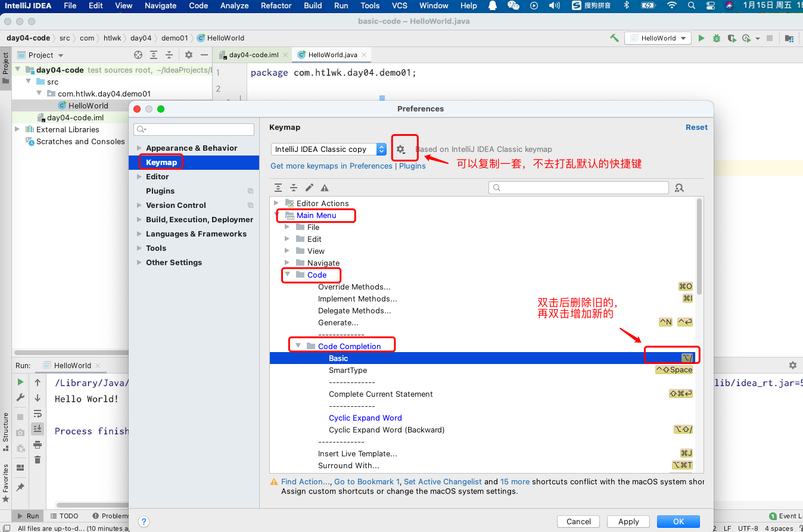Click the keymap list vertical scrollbar
803x532 pixels.
[x=699, y=245]
